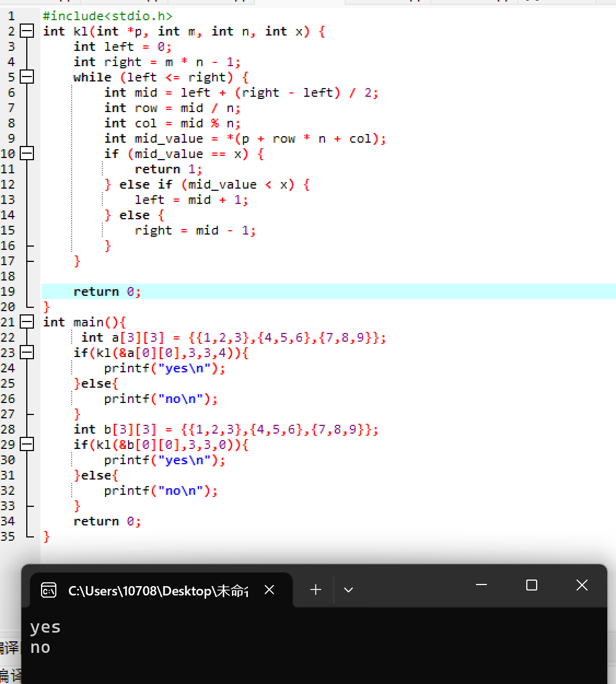Click the #include<stdio.h> line
This screenshot has height=684, width=616.
point(107,16)
